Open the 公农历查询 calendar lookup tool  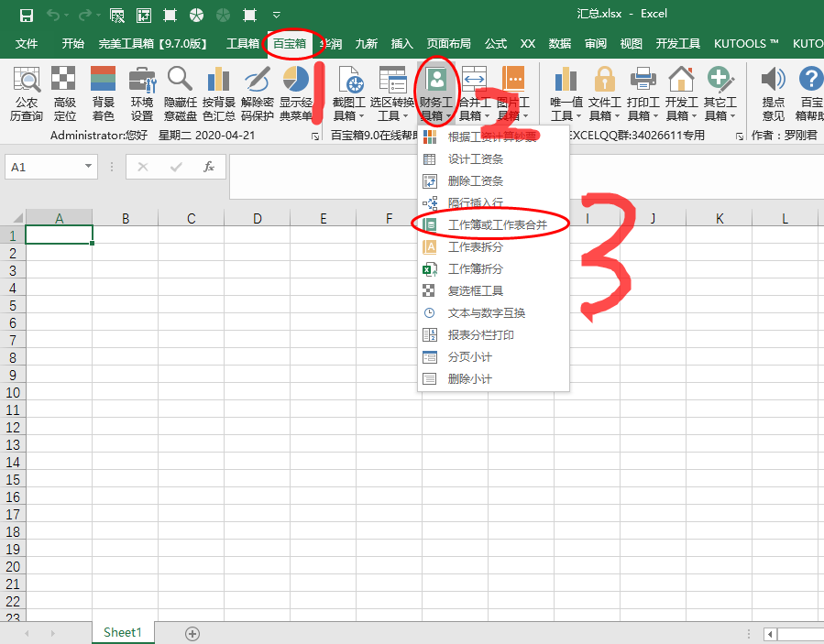[27, 94]
